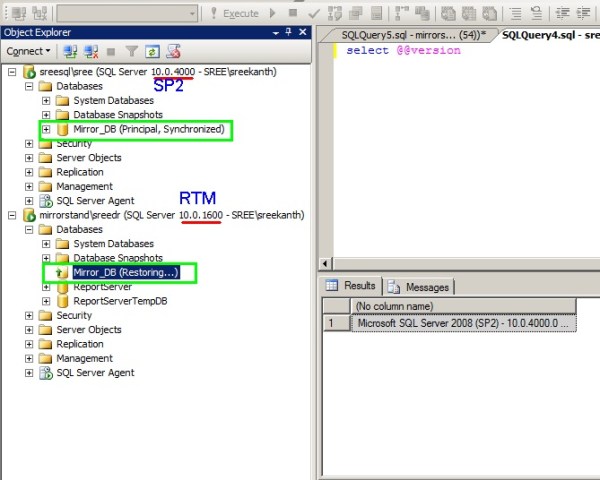Viewport: 600px width, 480px height.
Task: Click the Disconnect icon in Object Explorer toolbar
Action: 91,51
